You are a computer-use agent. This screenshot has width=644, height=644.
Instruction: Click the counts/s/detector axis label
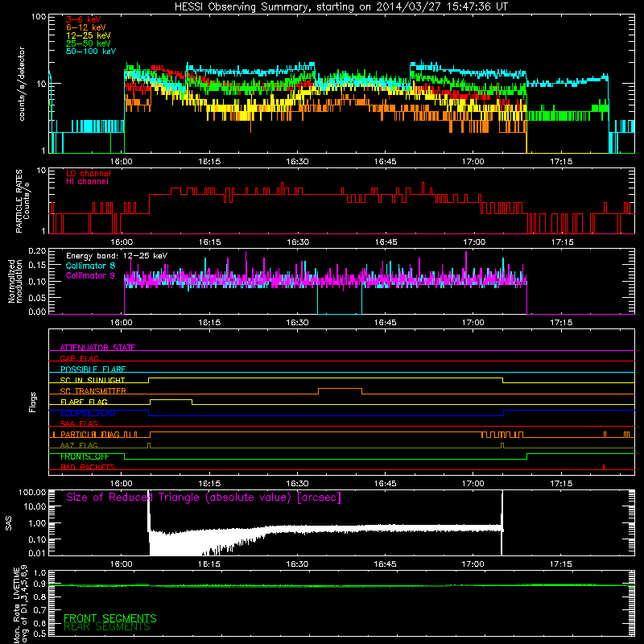click(22, 84)
